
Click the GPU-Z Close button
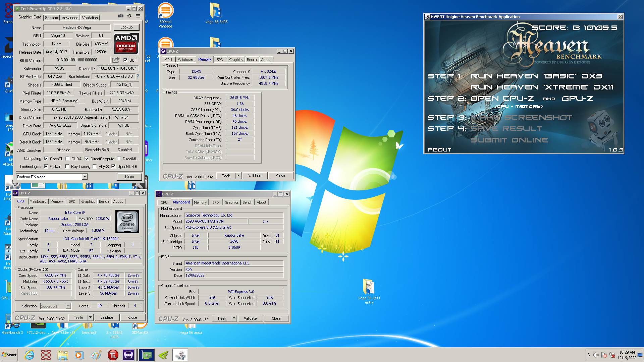129,177
